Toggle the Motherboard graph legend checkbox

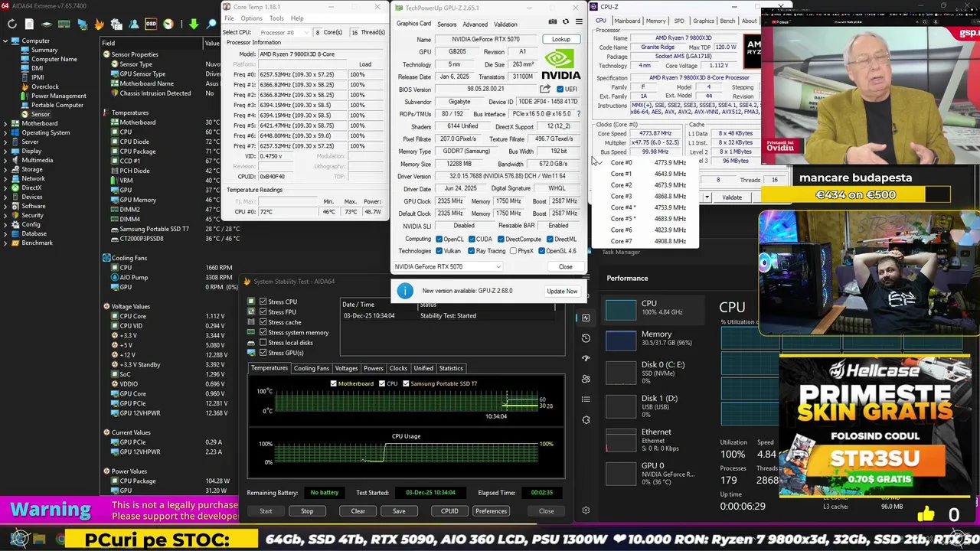pos(333,383)
